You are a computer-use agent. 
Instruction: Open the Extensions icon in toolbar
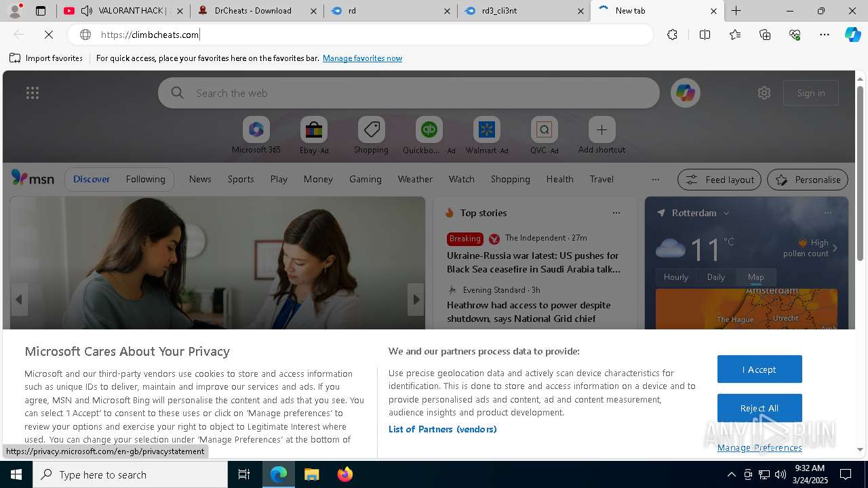672,35
